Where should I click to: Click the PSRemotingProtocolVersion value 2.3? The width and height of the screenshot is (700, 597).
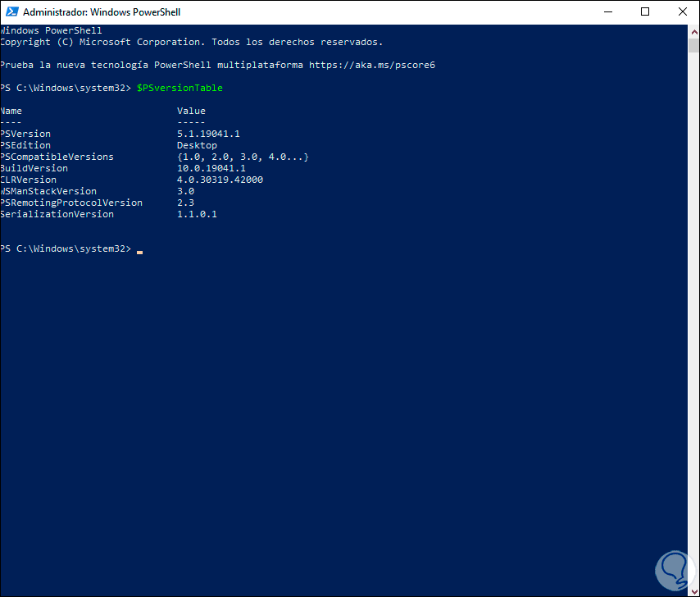185,202
